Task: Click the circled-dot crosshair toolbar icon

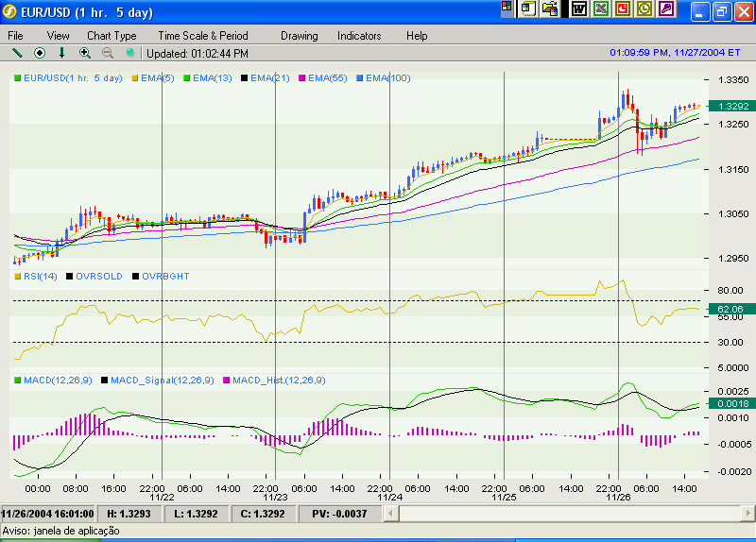Action: pos(40,53)
